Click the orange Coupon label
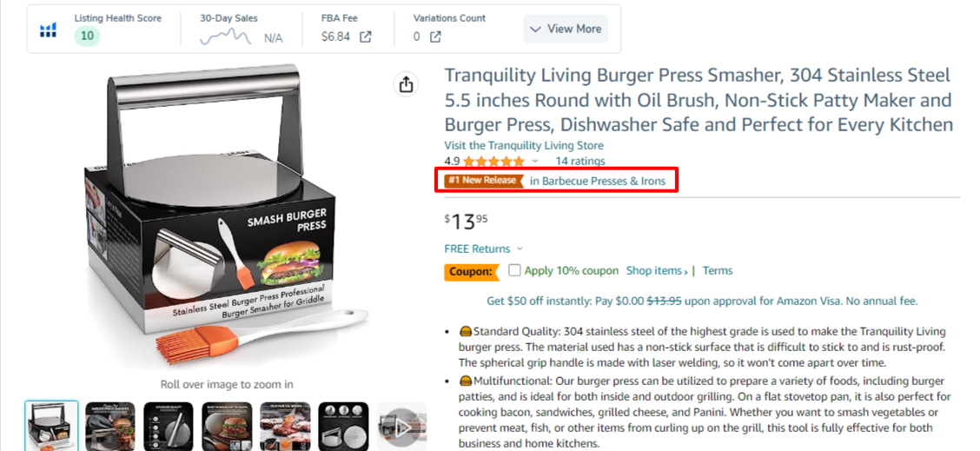980x451 pixels. point(472,272)
